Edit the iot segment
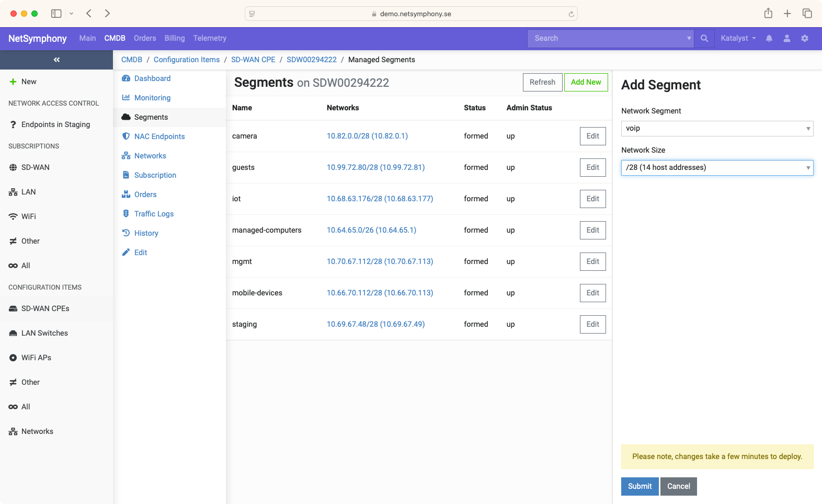This screenshot has height=504, width=822. [592, 199]
